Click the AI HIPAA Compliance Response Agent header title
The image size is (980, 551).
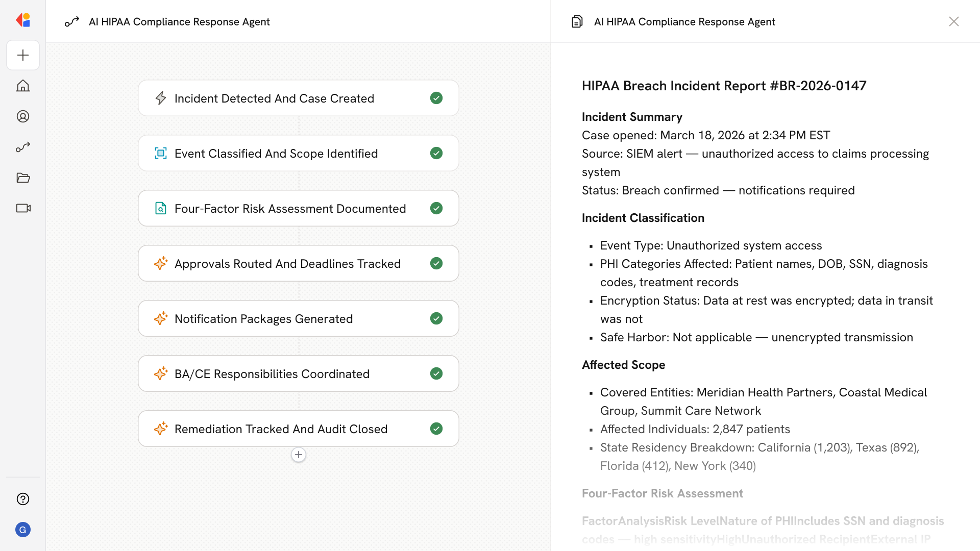(x=179, y=21)
